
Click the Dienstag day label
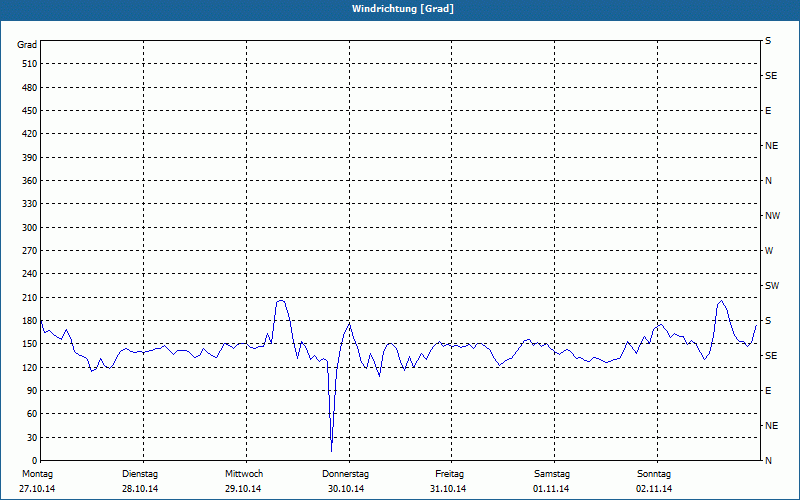140,474
